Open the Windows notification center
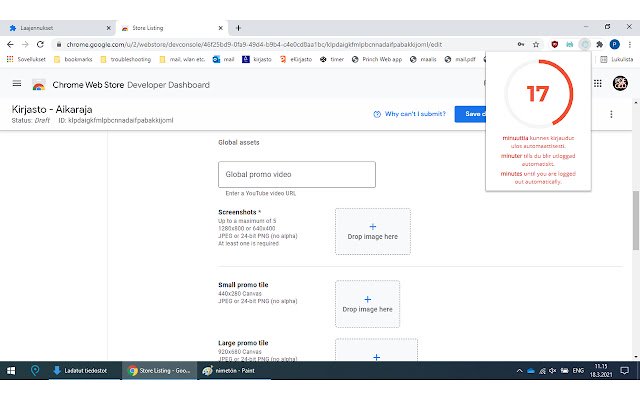 click(x=624, y=371)
